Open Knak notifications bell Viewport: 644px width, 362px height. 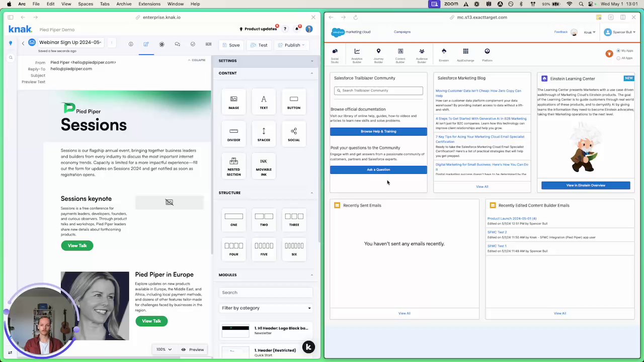[x=297, y=29]
